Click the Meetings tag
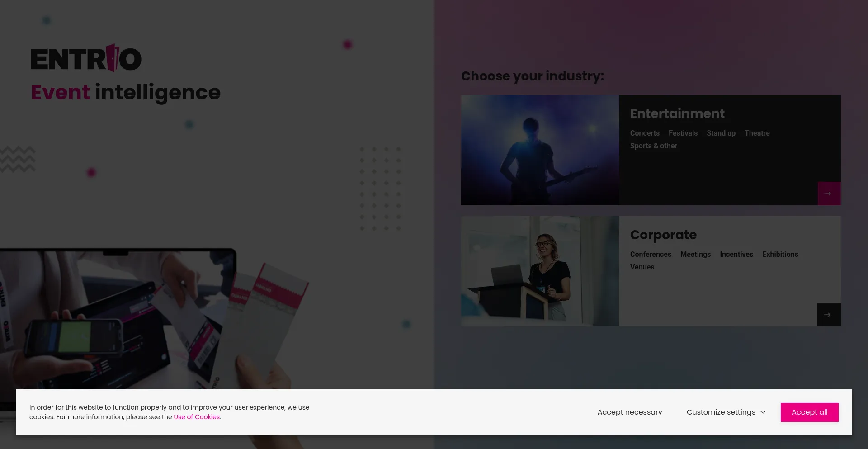 tap(695, 255)
